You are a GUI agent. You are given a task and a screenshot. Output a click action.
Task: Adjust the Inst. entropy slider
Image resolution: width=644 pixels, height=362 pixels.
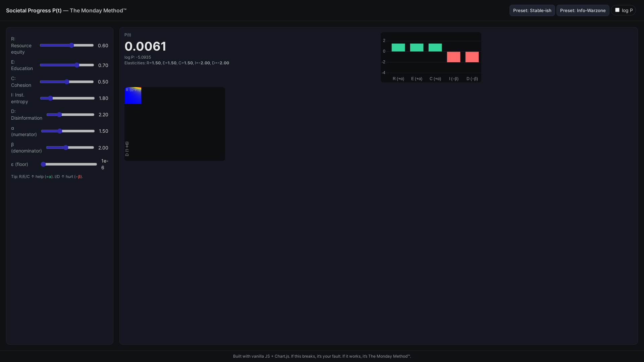pos(67,98)
